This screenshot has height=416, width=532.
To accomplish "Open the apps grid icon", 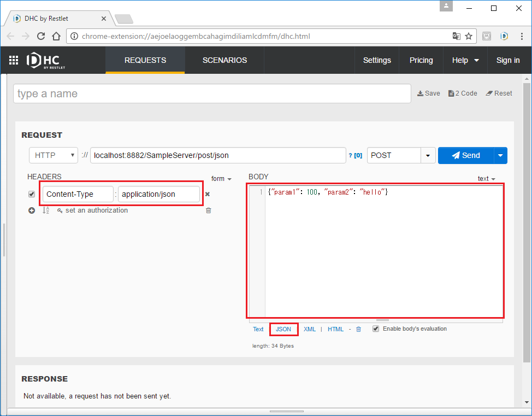I will [x=14, y=60].
